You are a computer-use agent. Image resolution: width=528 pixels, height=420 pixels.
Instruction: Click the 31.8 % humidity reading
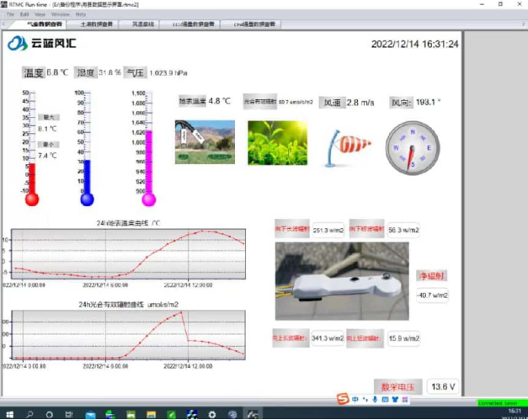(x=109, y=72)
